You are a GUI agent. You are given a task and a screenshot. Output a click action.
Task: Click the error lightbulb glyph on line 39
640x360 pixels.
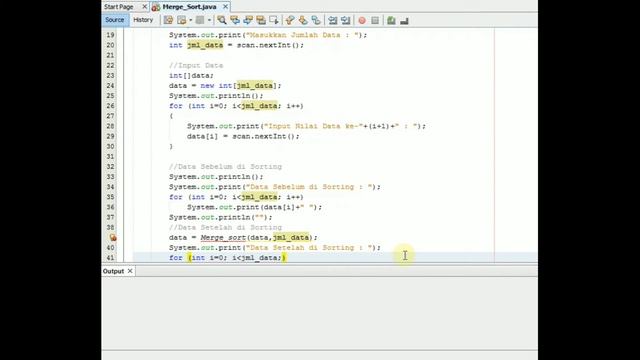pyautogui.click(x=113, y=238)
